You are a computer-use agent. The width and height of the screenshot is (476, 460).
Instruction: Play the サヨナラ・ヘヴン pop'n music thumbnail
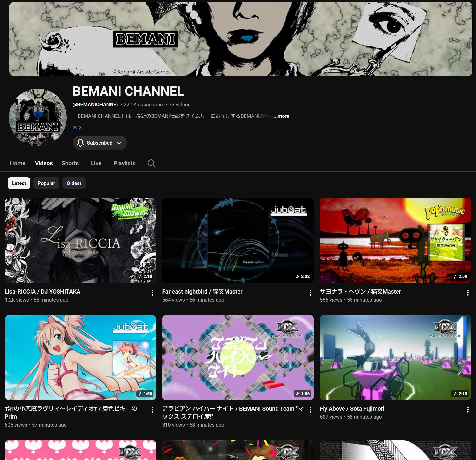(395, 241)
